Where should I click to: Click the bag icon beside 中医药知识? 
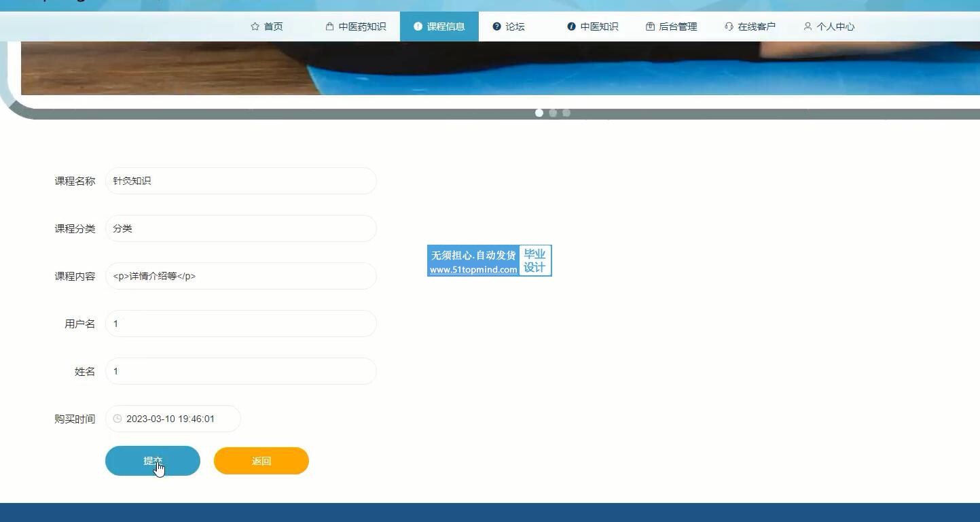329,27
